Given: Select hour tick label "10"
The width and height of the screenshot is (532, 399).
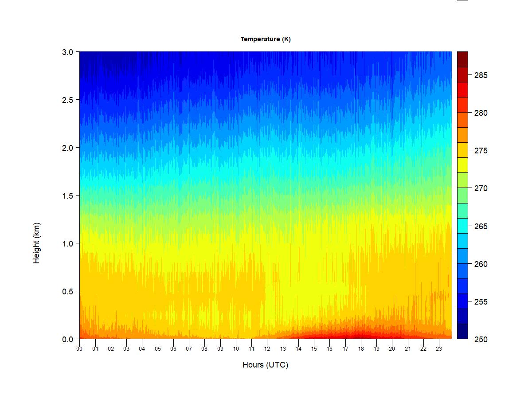Looking at the screenshot, I should click(x=236, y=348).
